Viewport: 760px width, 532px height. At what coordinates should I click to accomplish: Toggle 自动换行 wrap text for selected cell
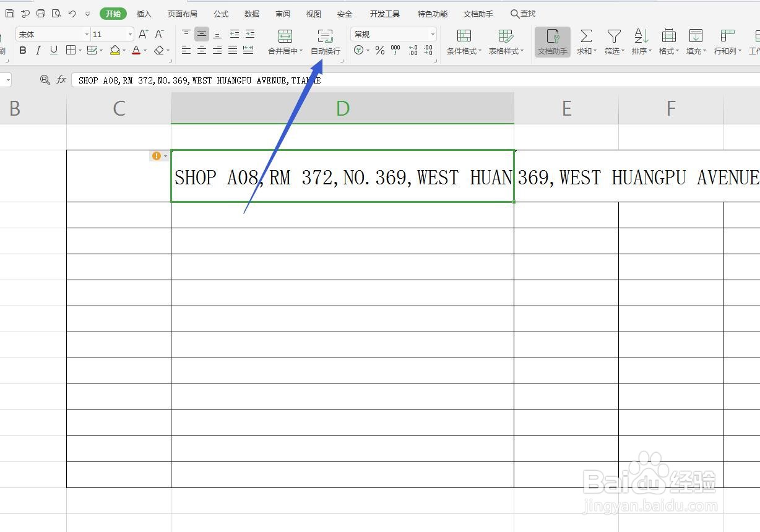325,42
